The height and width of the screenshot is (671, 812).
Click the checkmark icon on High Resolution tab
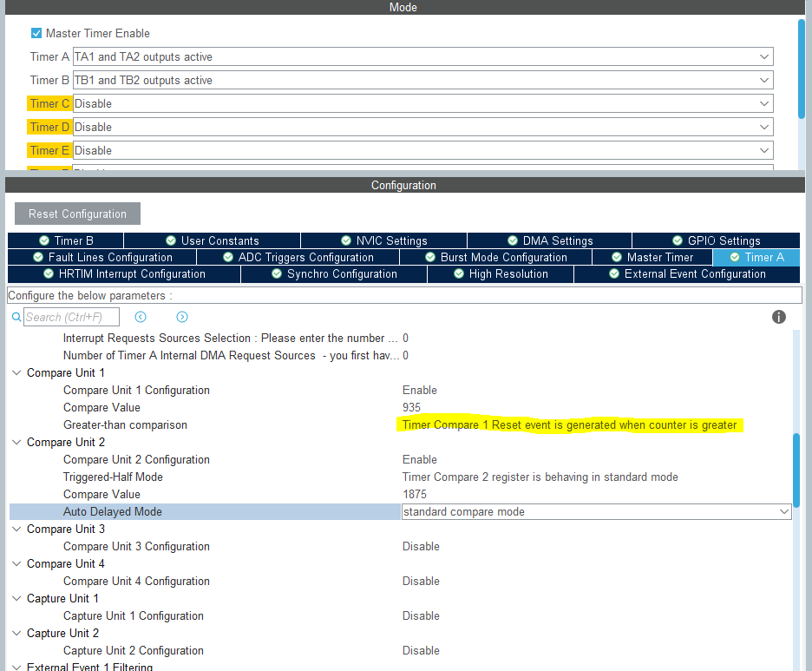pyautogui.click(x=458, y=273)
